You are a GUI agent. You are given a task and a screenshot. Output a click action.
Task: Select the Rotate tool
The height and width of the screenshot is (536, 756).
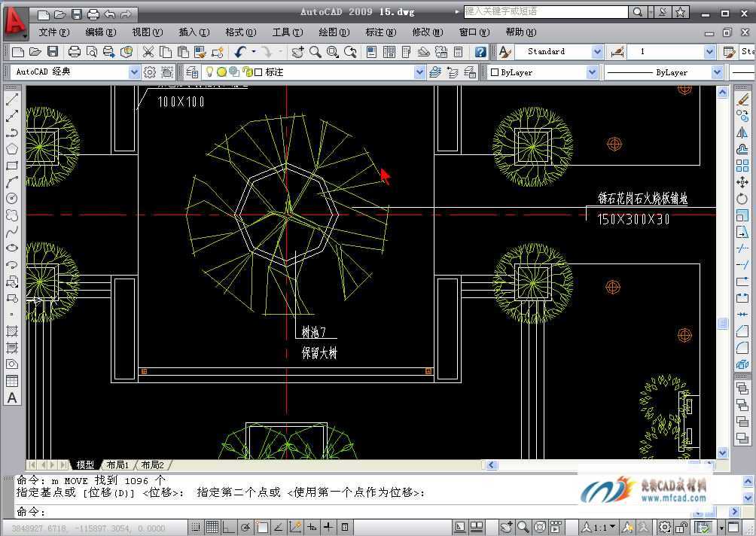[x=742, y=199]
